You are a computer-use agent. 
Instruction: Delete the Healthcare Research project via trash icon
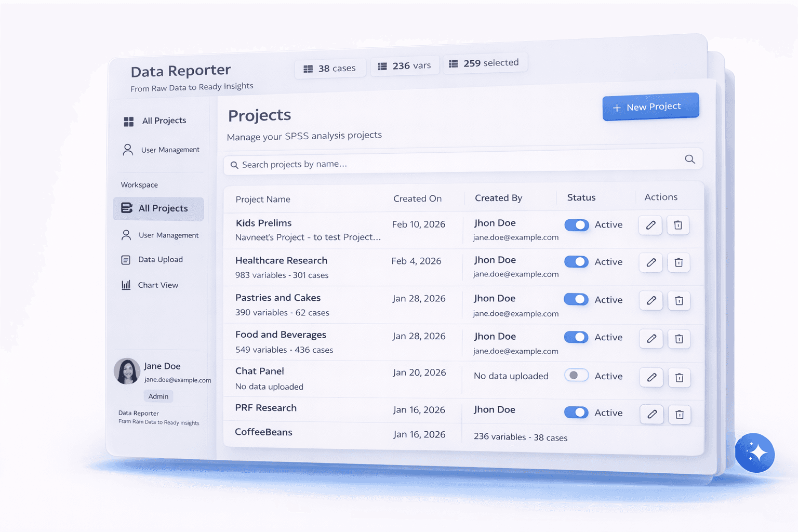(678, 263)
